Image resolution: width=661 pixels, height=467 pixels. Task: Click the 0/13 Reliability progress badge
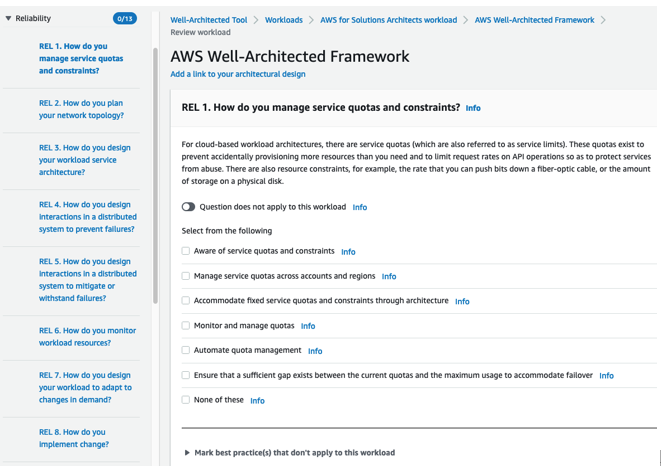[x=125, y=19]
